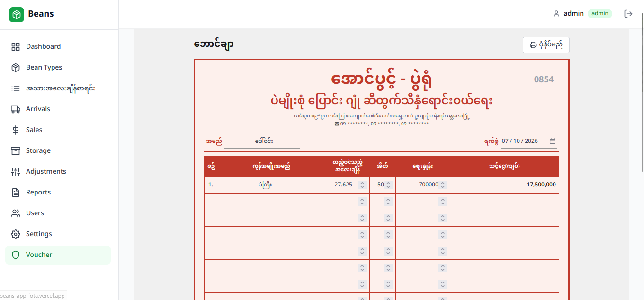
Task: Click price stepper in second table row
Action: (x=443, y=202)
